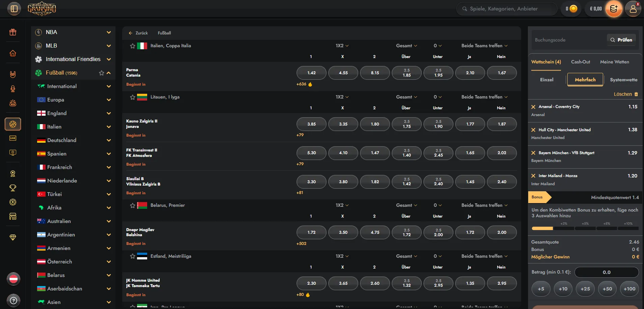Expand the NBA category
This screenshot has height=309, width=644.
point(109,32)
